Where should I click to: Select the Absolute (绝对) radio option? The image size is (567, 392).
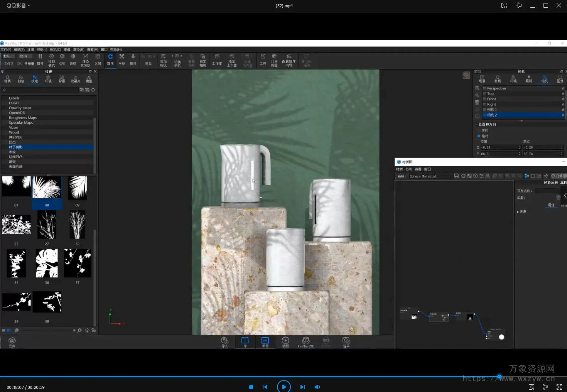coord(479,136)
